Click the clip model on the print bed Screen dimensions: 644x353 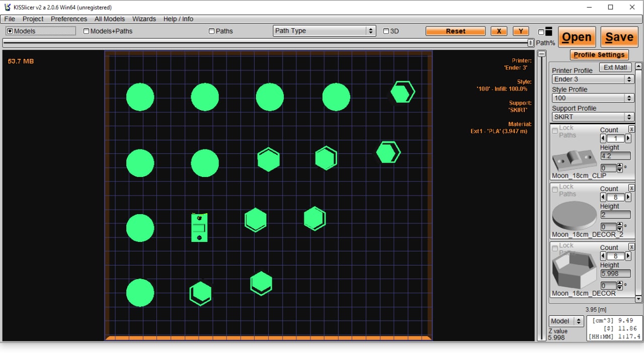pos(199,227)
